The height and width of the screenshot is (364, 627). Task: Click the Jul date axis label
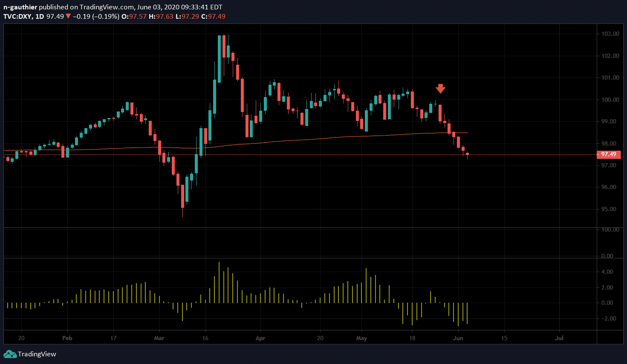(x=559, y=338)
